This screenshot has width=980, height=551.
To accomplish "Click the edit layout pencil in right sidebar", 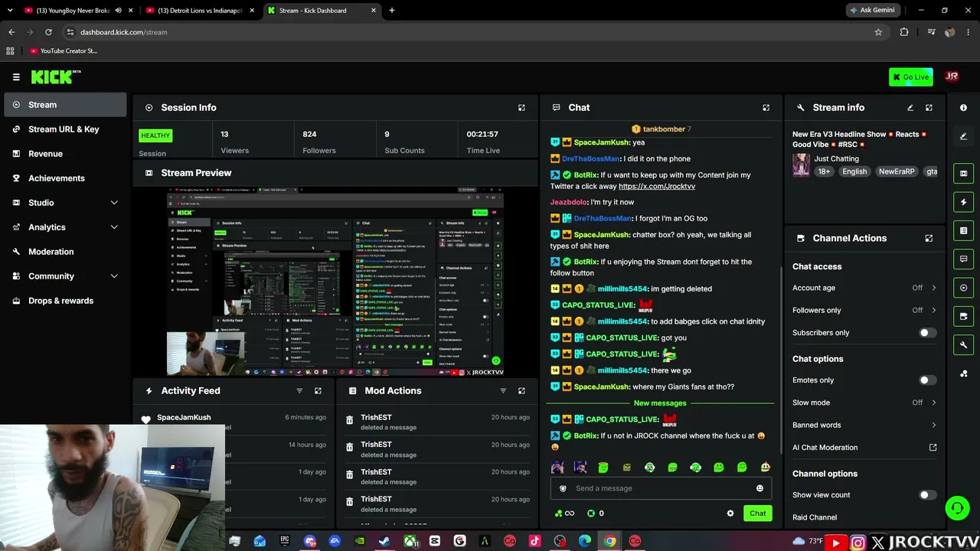I will (963, 136).
